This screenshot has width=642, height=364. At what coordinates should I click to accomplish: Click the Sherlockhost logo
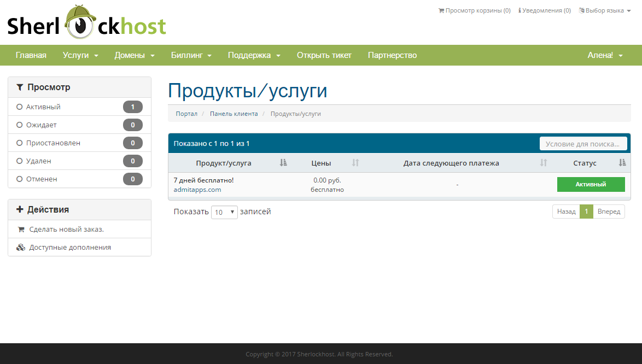point(86,23)
